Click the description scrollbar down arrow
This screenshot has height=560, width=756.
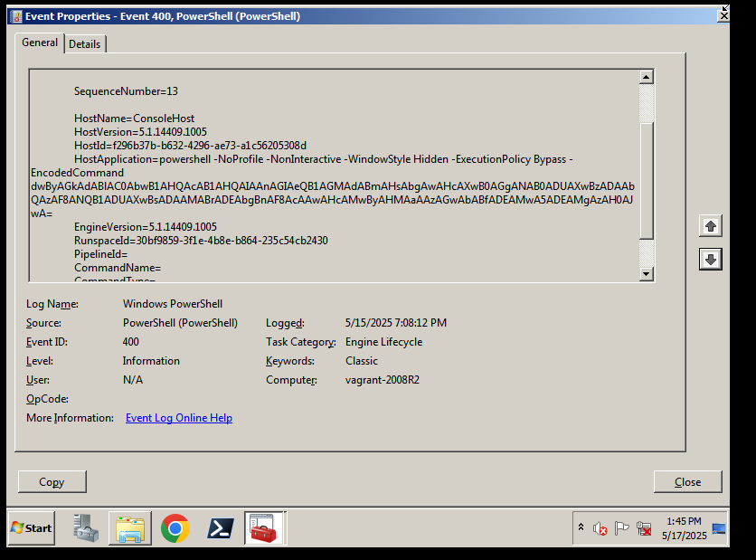coord(646,274)
